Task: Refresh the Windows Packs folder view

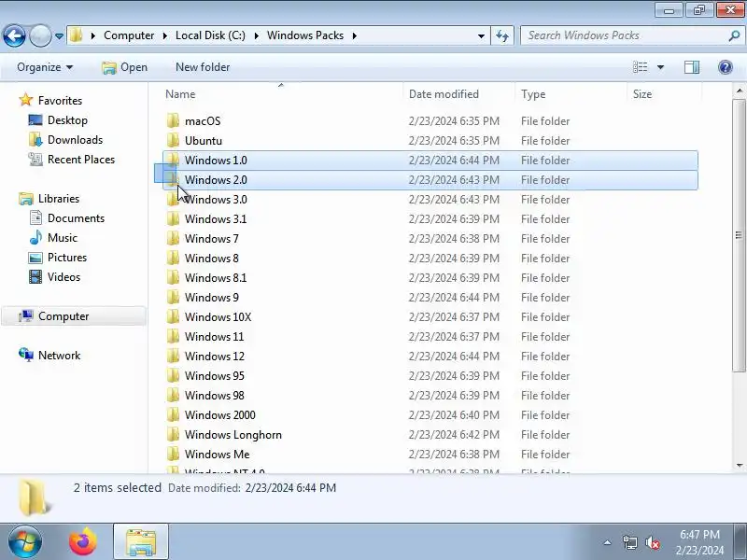Action: [x=502, y=35]
